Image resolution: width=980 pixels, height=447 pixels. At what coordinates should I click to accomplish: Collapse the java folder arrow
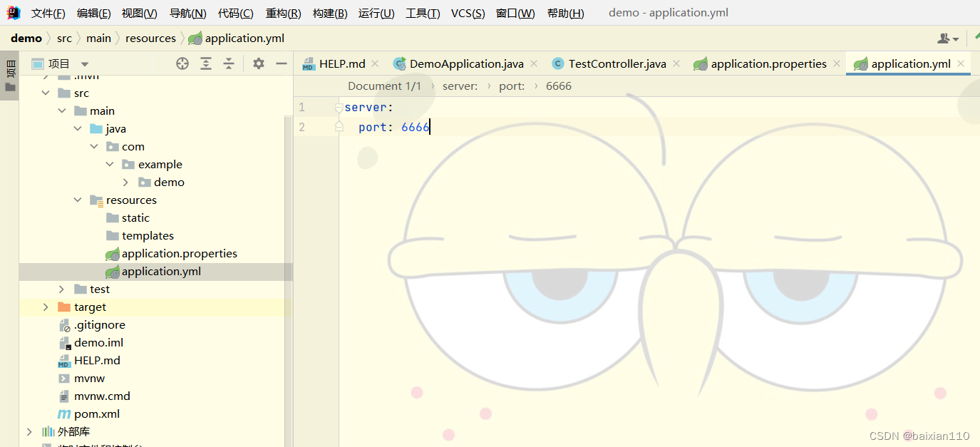pos(78,128)
